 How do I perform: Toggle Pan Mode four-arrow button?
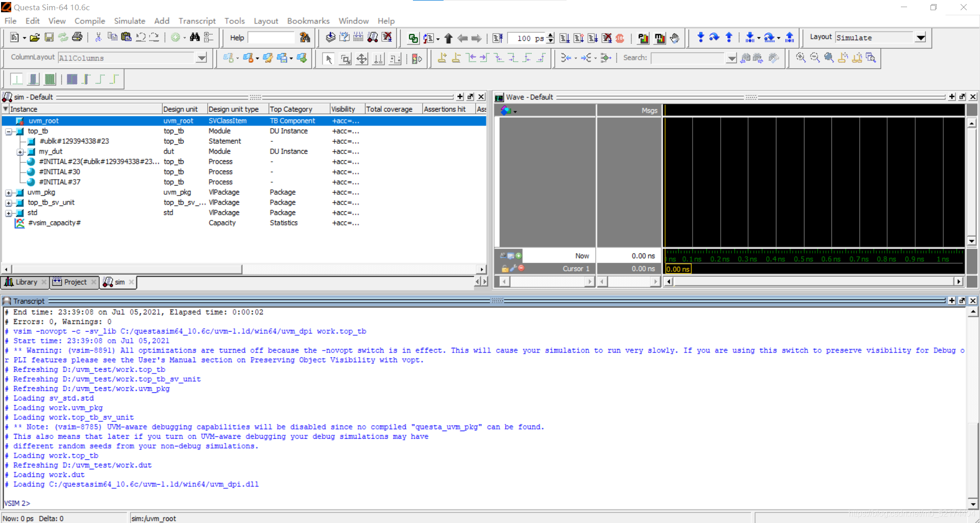(x=362, y=59)
